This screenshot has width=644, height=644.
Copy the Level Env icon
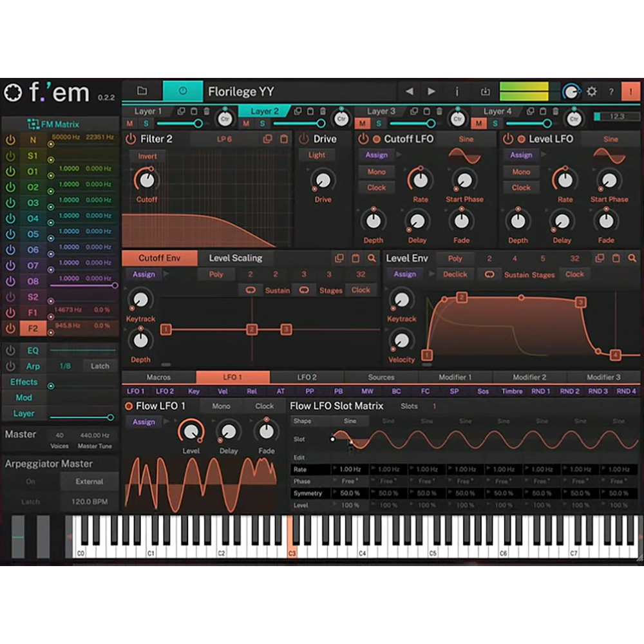click(600, 258)
